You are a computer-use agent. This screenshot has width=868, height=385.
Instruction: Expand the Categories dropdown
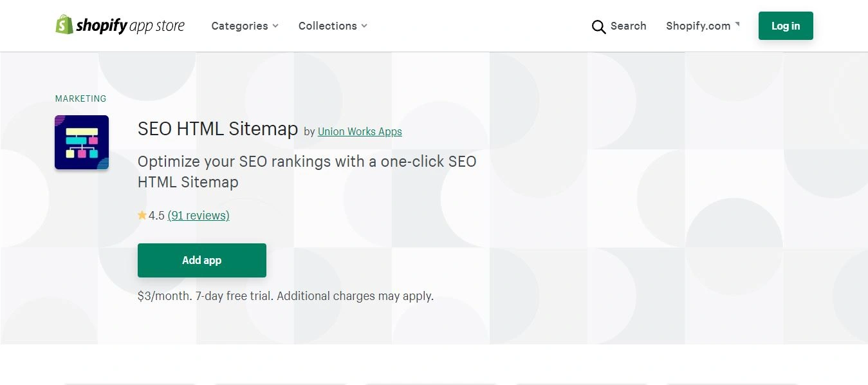point(245,26)
